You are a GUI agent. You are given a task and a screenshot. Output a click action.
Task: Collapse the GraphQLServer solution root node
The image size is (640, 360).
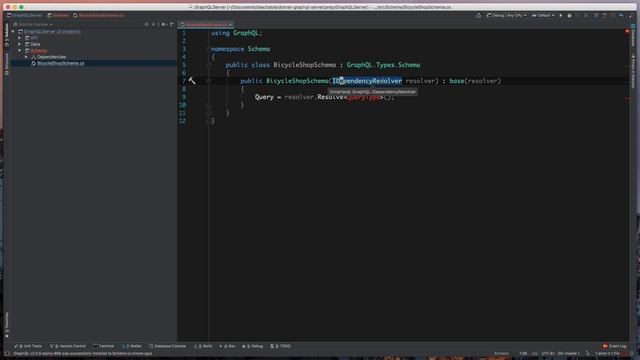[13, 31]
